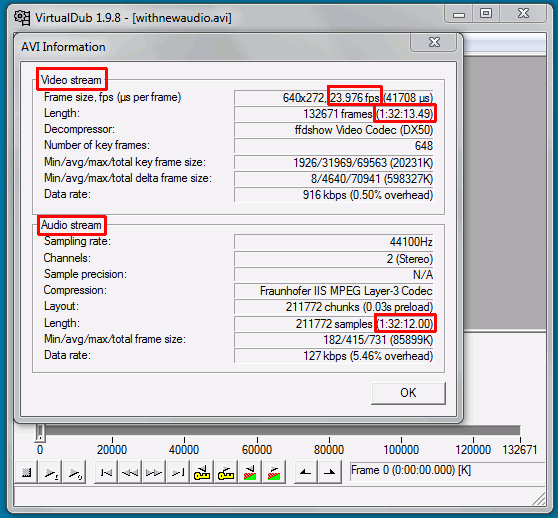
Task: Close the AVI Information dialog
Action: tap(434, 42)
